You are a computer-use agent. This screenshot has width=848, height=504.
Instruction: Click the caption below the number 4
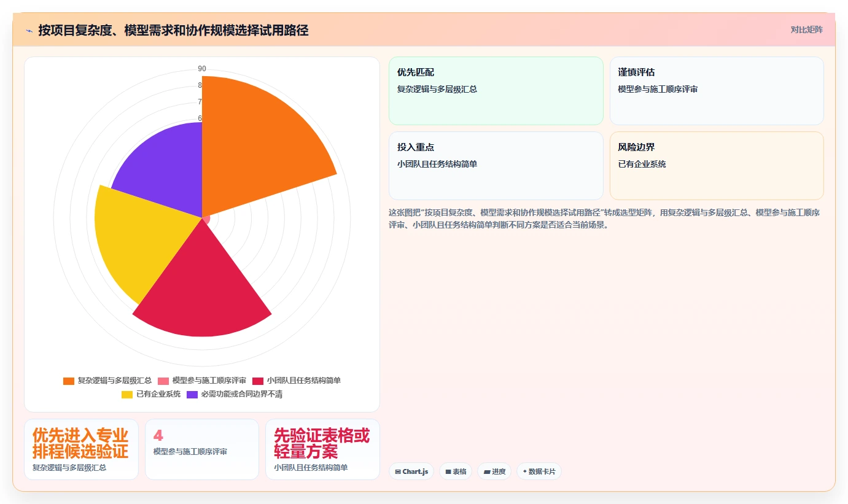pos(190,452)
